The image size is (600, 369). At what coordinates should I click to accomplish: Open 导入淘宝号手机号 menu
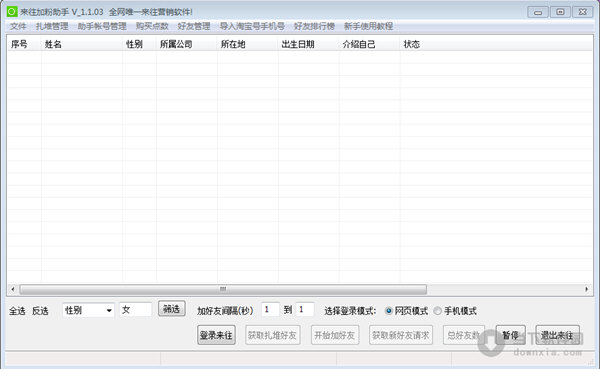tap(252, 26)
